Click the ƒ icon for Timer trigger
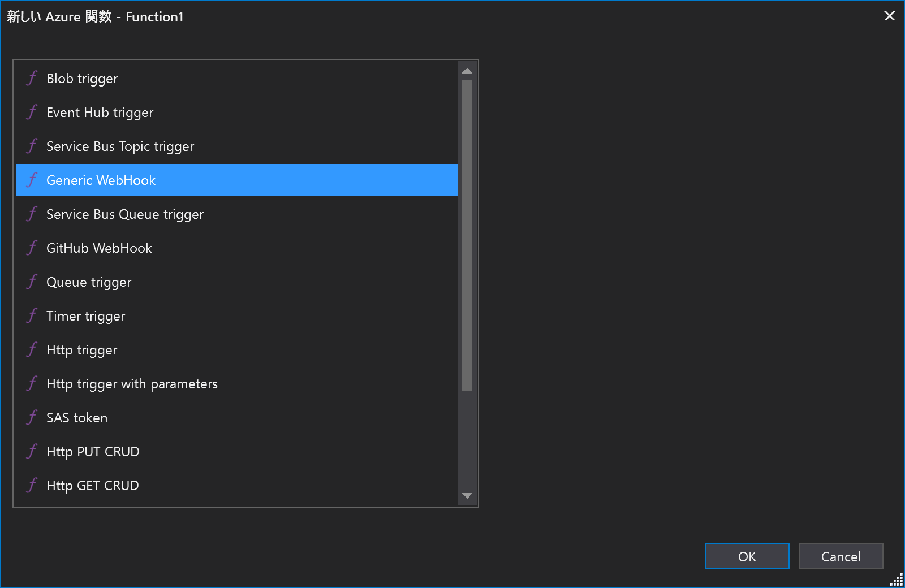Screen dimensions: 905x588 tap(32, 315)
